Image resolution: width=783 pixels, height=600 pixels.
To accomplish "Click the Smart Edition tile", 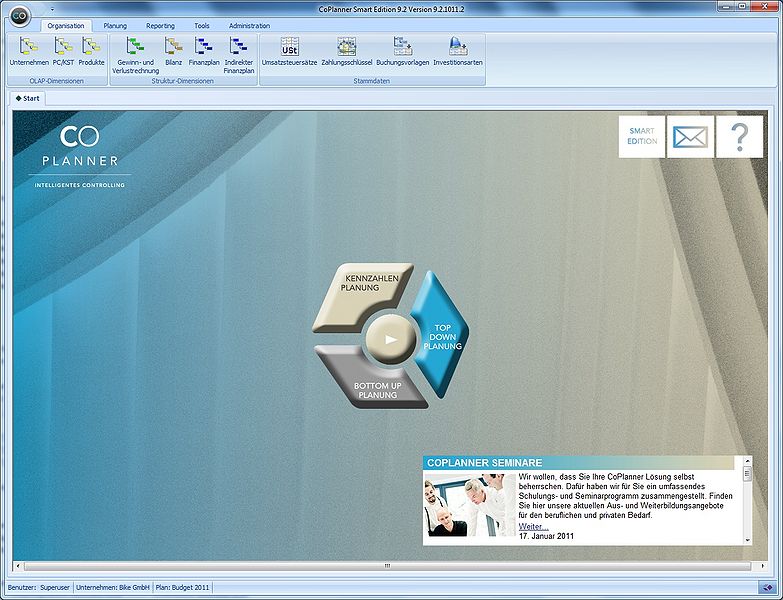I will tap(642, 136).
